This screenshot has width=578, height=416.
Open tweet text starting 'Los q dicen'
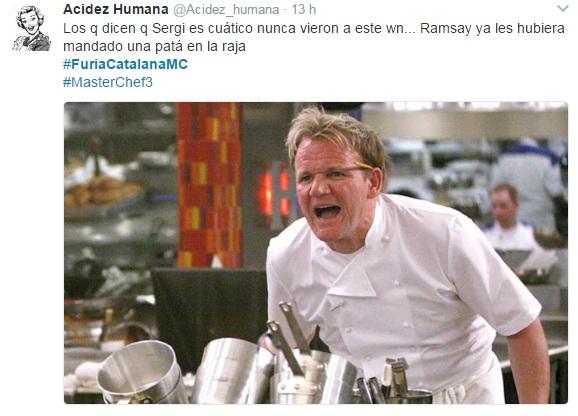[x=314, y=37]
